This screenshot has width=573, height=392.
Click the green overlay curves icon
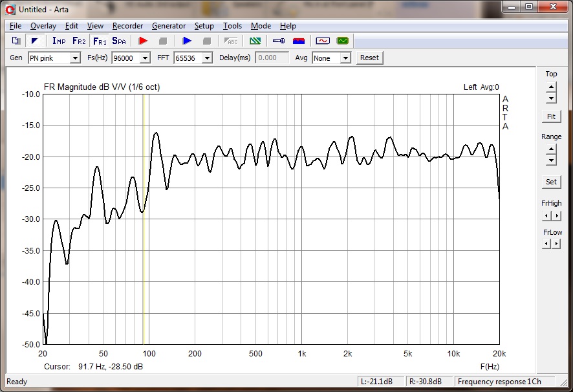[x=255, y=41]
